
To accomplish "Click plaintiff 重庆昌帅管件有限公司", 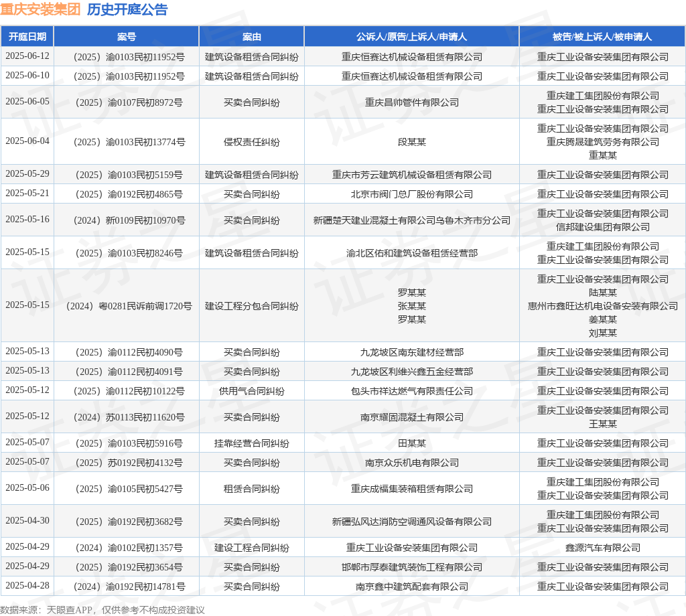I will tap(412, 102).
